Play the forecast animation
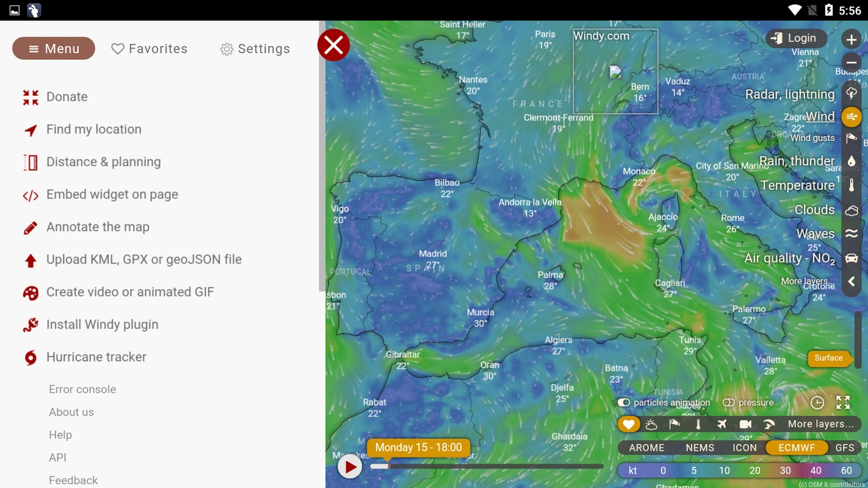This screenshot has width=868, height=488. pos(349,467)
